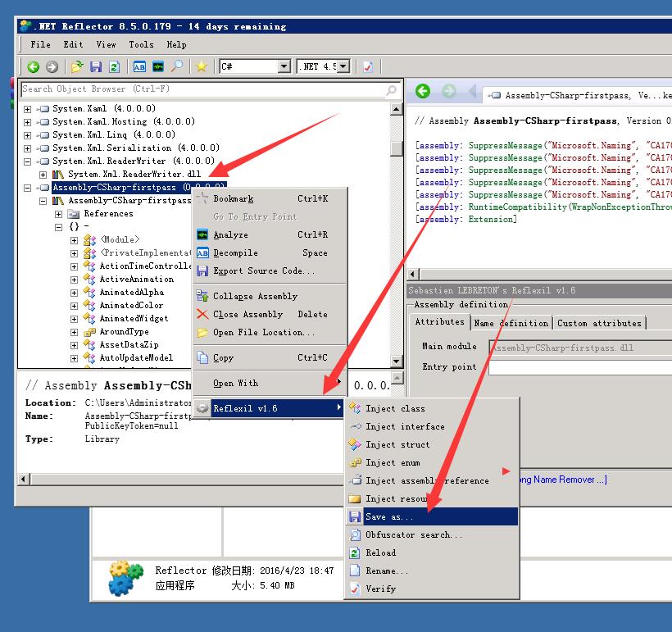Select Obfuscator search... from the submenu

(x=413, y=535)
